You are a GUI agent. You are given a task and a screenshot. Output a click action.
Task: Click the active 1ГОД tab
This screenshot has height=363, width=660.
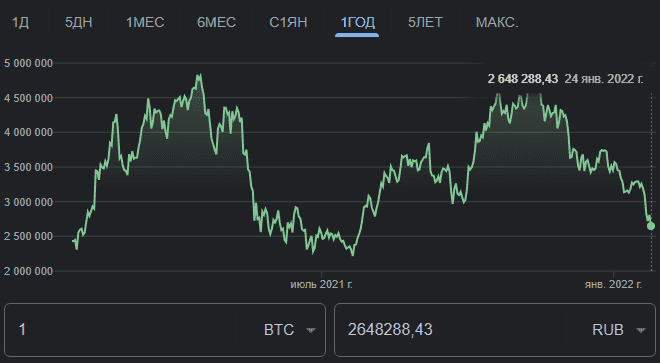click(x=357, y=22)
